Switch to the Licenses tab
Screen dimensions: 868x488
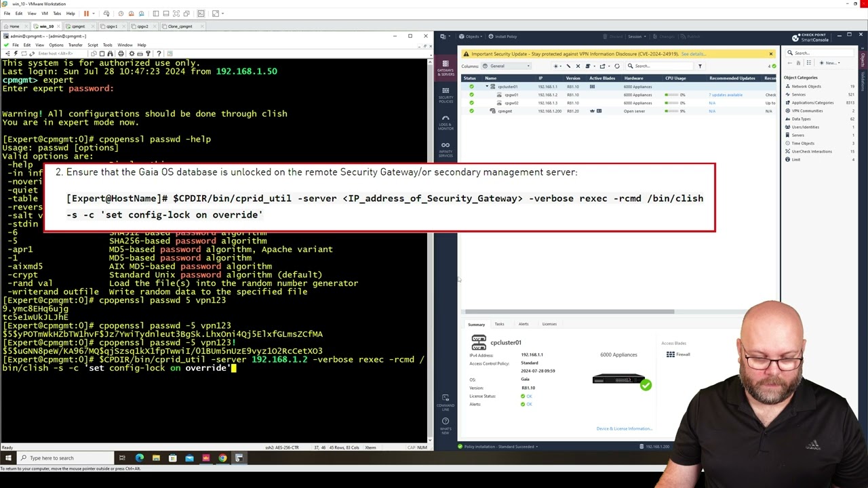click(549, 324)
